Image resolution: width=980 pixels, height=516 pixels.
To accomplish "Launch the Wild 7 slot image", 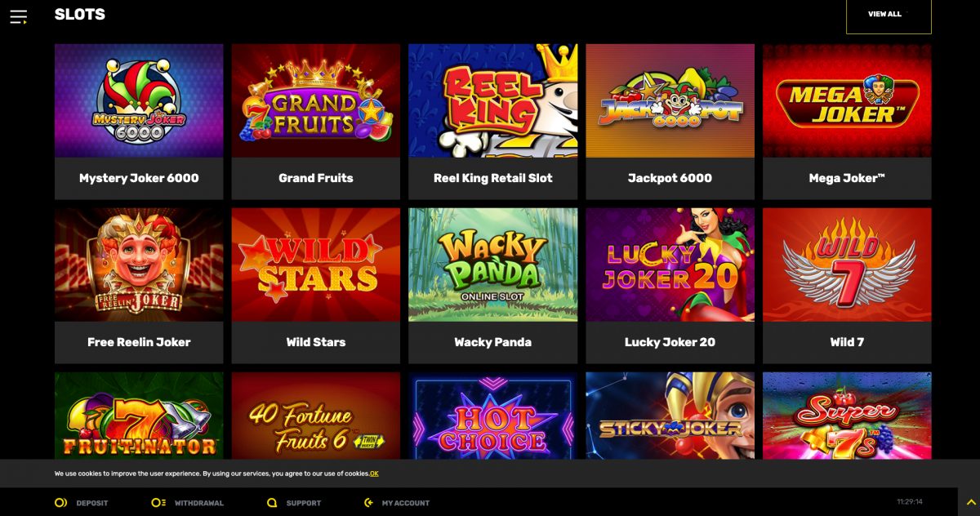I will click(x=848, y=265).
